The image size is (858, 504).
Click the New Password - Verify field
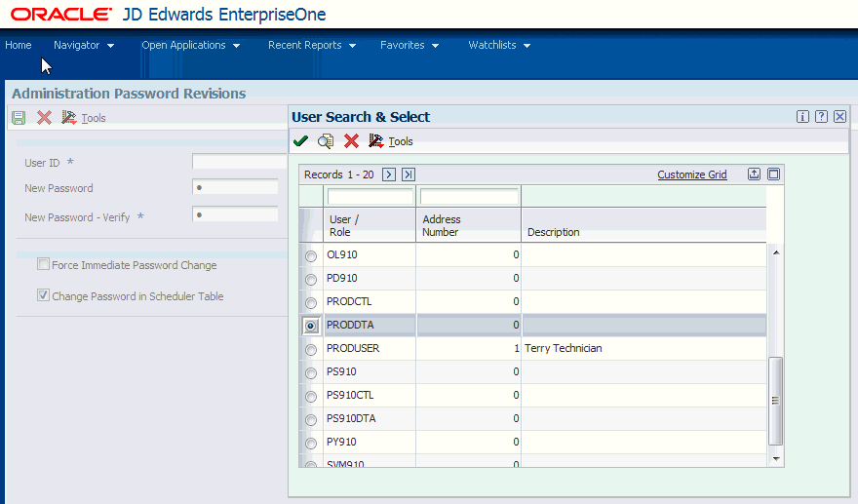(235, 214)
